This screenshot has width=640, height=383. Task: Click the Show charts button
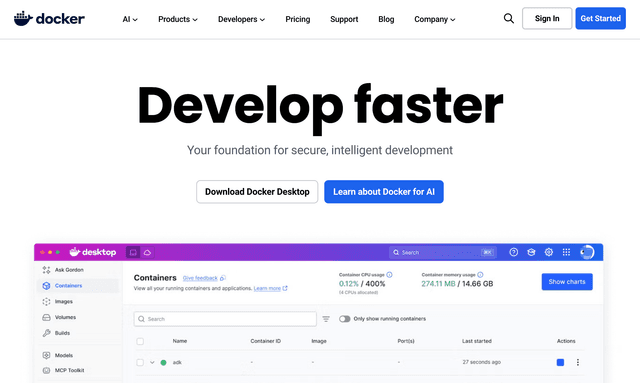pos(567,282)
